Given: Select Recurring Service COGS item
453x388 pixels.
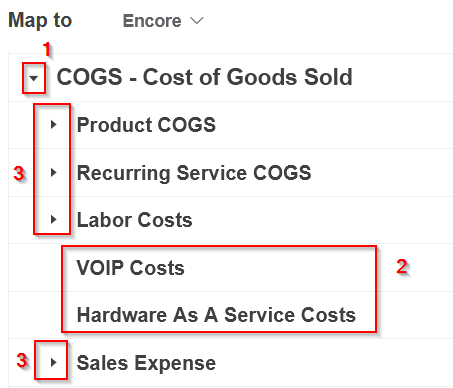Looking at the screenshot, I should tap(194, 173).
